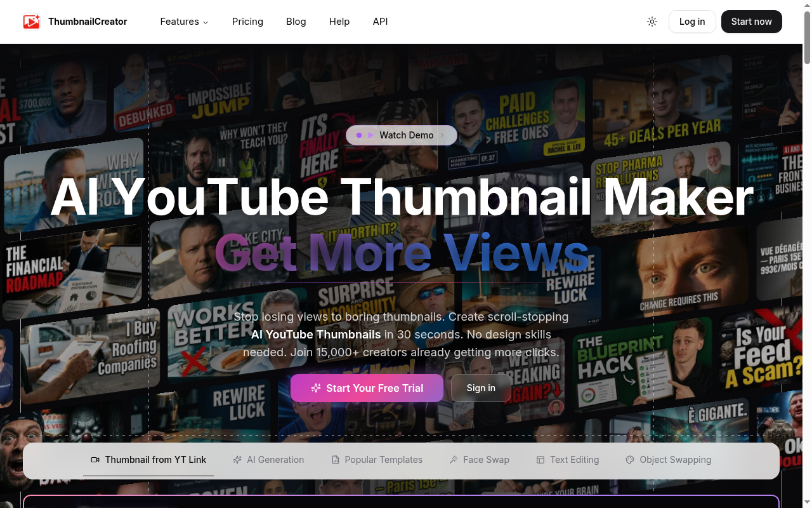Click the layout icon on the Text Editing tab
The image size is (812, 508).
pos(540,460)
